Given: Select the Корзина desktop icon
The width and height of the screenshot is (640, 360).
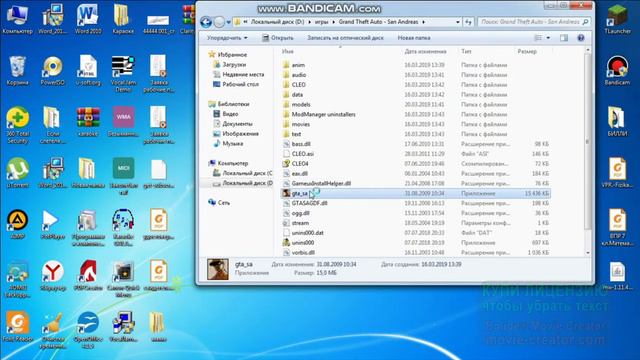Looking at the screenshot, I should tap(17, 71).
